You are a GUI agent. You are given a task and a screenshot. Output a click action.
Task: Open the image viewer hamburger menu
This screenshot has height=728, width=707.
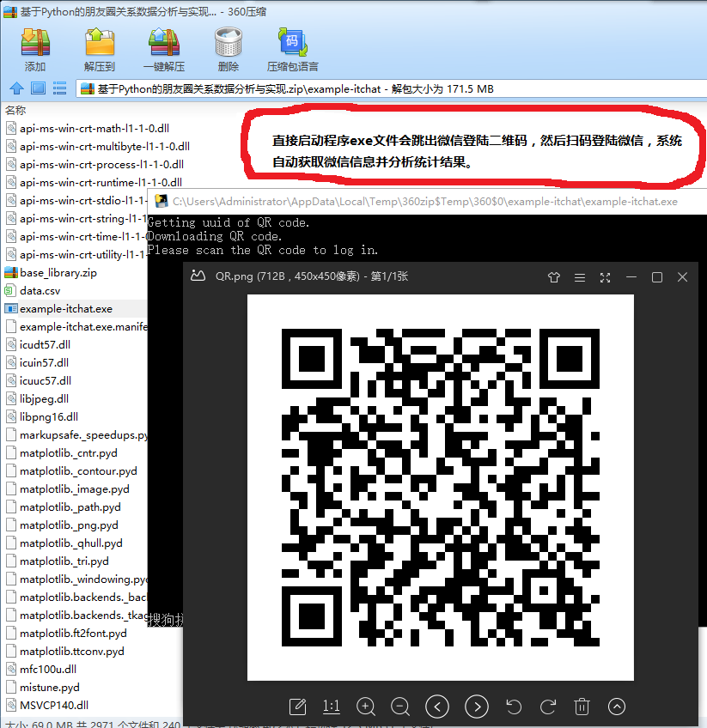(580, 277)
